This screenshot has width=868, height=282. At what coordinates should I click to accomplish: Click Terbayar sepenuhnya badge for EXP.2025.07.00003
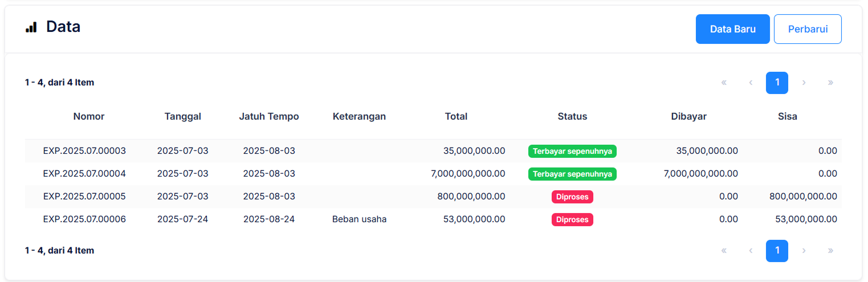click(572, 151)
